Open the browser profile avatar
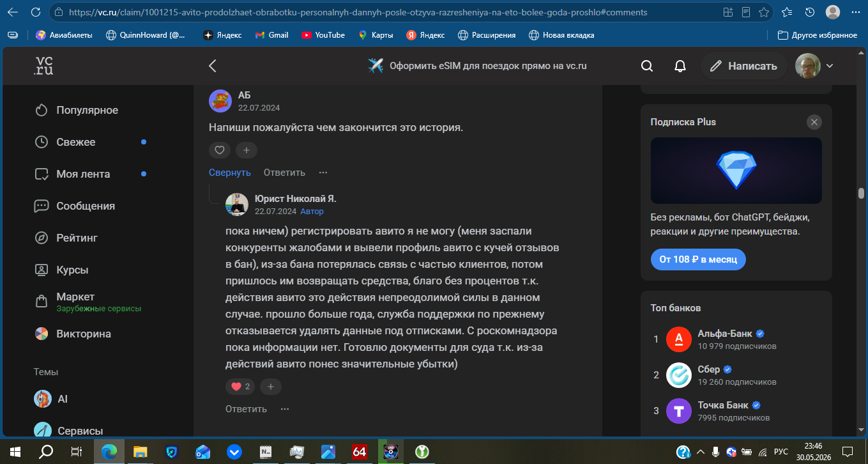 click(x=833, y=12)
